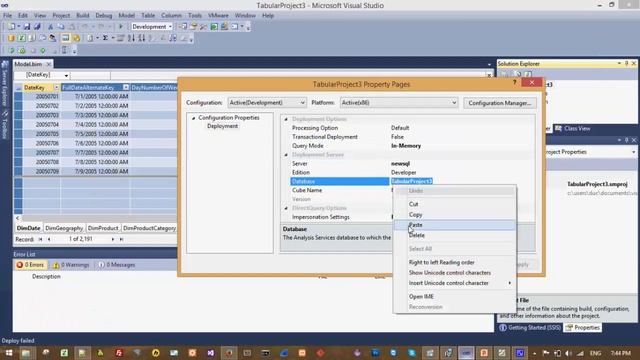Click the help question mark in Property Pages
The width and height of the screenshot is (640, 360).
coord(514,82)
